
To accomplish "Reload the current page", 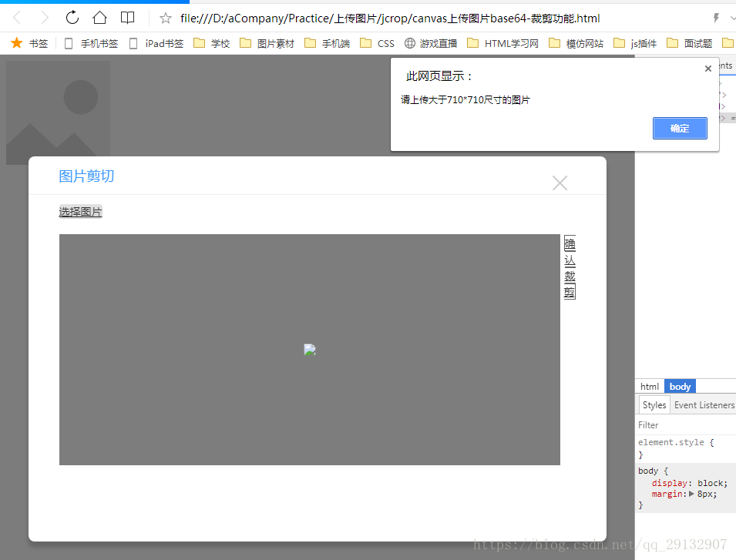I will coord(72,17).
